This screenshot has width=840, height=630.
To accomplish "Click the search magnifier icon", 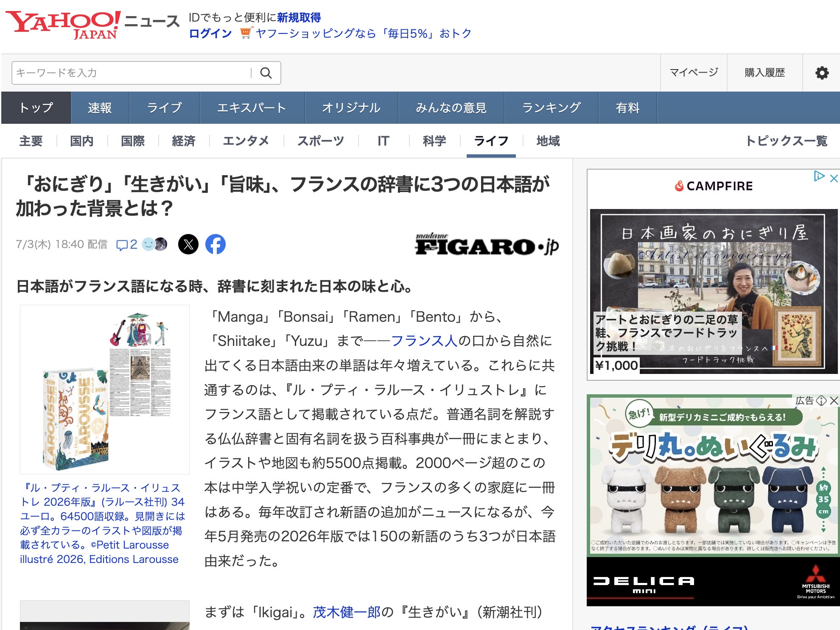I will pyautogui.click(x=266, y=73).
